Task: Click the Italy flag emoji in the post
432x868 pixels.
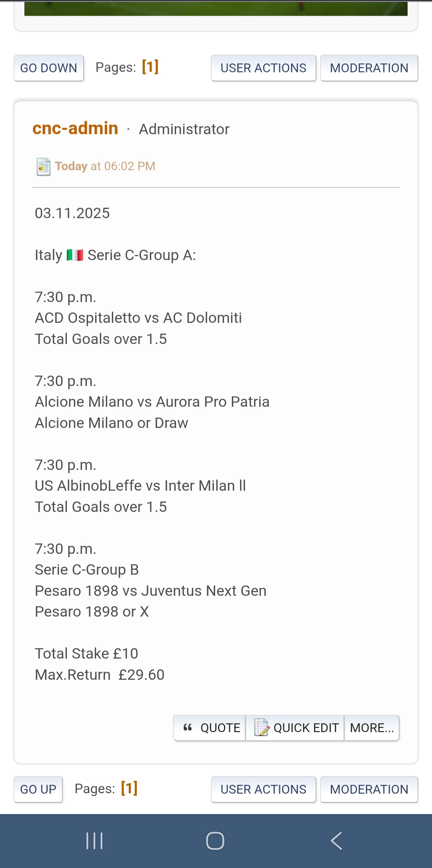Action: 75,255
